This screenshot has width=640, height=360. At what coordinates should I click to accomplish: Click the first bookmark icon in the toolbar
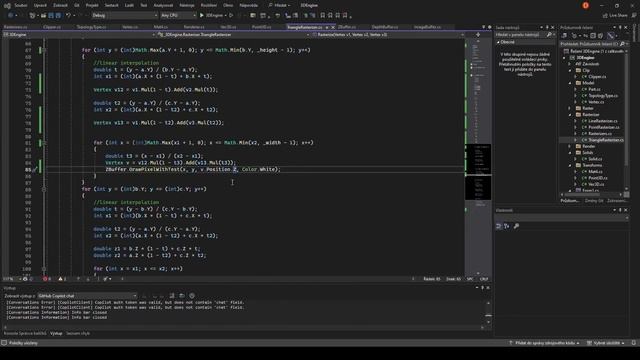pos(322,16)
